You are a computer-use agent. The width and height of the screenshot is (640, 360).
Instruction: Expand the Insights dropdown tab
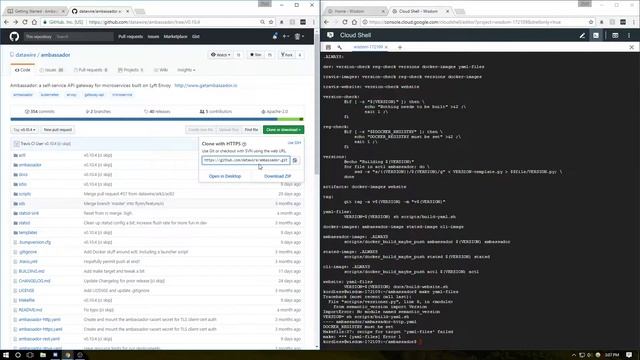click(x=186, y=70)
